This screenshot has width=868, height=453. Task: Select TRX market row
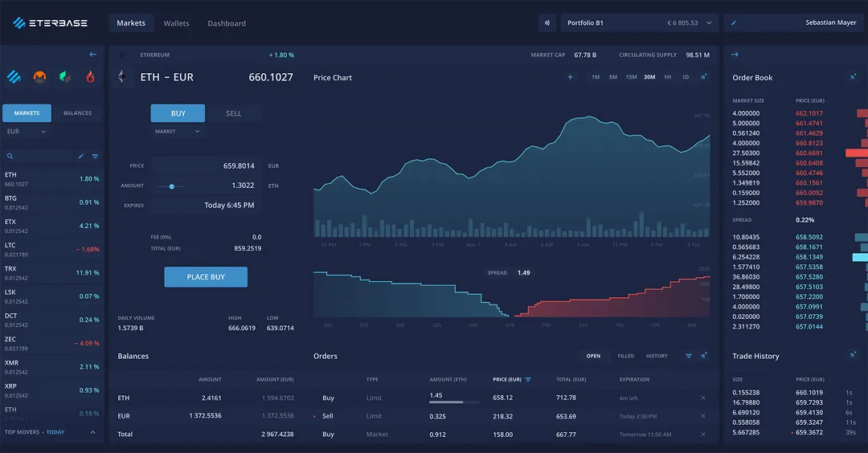[x=51, y=273]
